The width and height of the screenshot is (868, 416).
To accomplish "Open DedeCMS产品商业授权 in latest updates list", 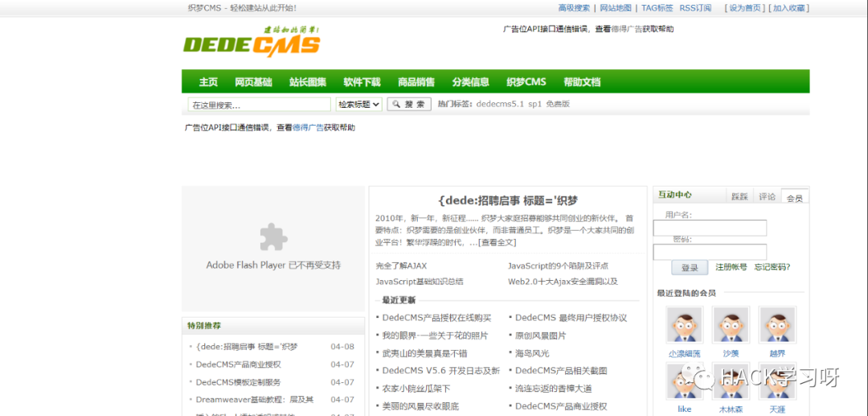I will coord(561,406).
